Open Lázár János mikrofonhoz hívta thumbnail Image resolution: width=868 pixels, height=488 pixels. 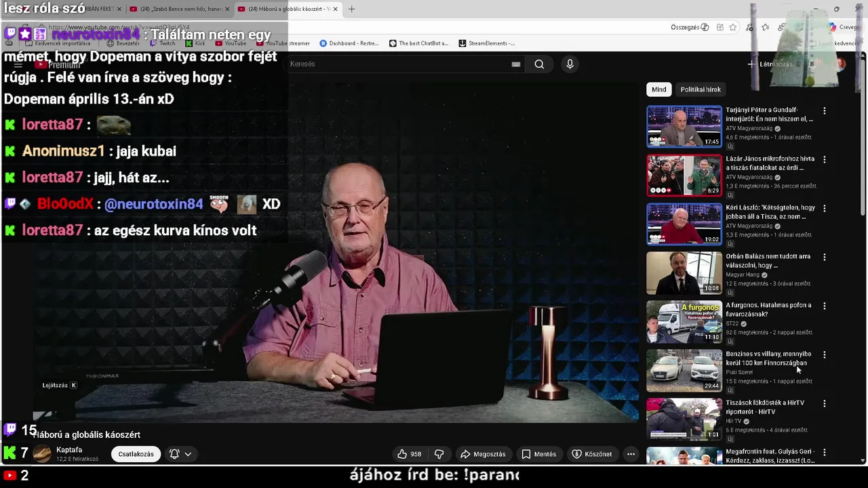point(684,176)
